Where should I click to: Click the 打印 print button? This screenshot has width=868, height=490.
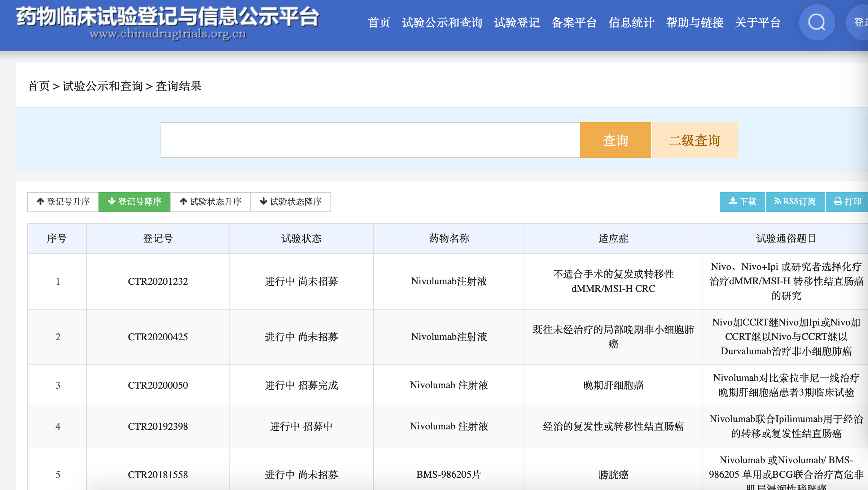pyautogui.click(x=847, y=202)
